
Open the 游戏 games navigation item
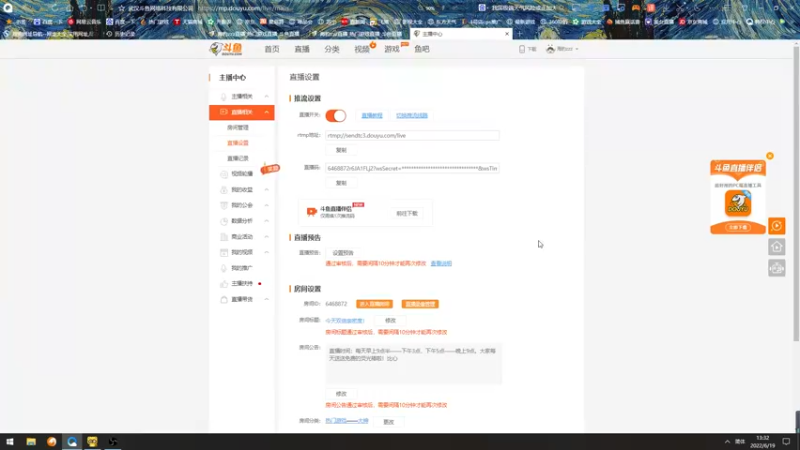point(392,49)
